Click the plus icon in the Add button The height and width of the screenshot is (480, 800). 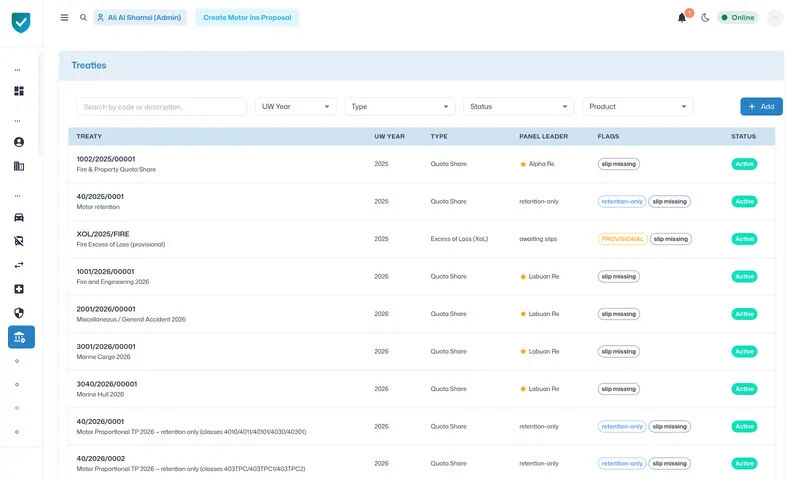(752, 107)
